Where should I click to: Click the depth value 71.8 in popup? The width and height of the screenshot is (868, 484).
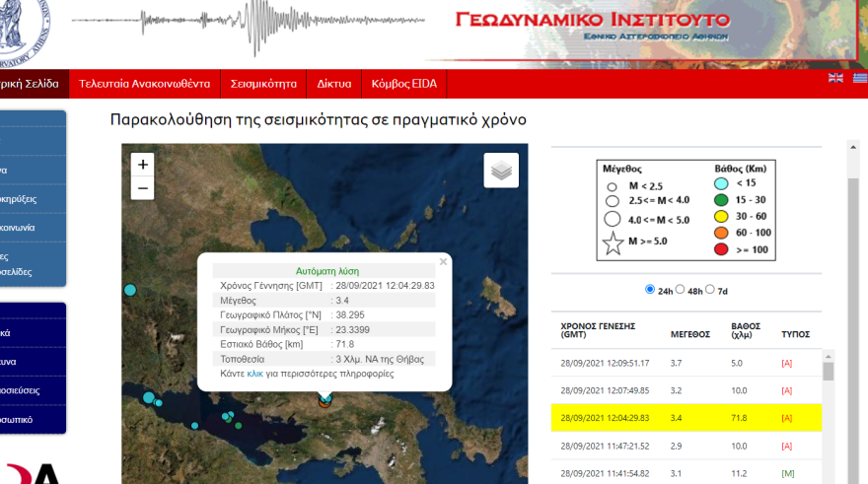[x=345, y=344]
